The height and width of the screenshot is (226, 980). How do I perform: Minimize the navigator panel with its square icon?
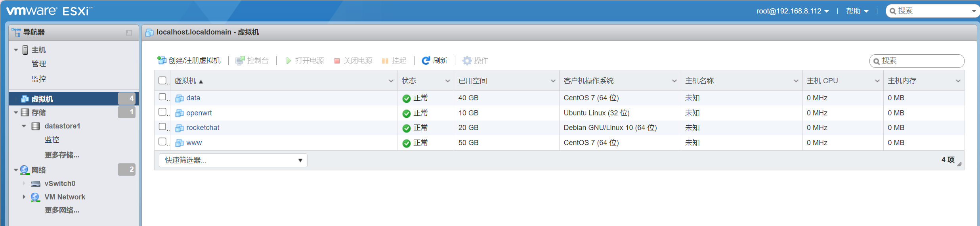[129, 33]
